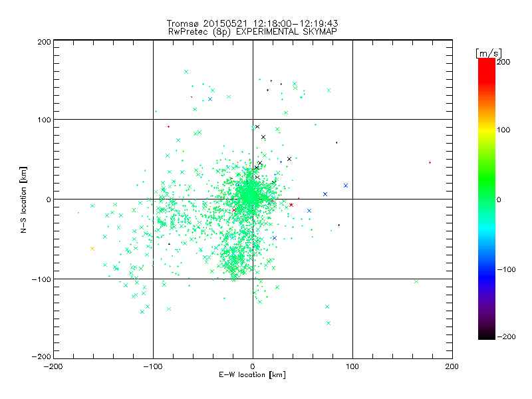Click the "E-W location [km]" axis label
Image resolution: width=532 pixels, height=399 pixels.
[252, 375]
